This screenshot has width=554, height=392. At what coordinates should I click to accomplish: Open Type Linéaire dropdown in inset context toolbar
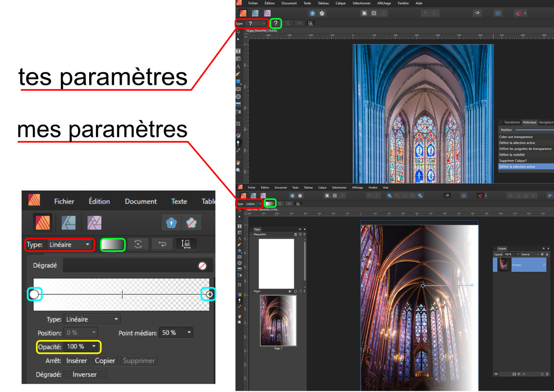[x=70, y=245]
